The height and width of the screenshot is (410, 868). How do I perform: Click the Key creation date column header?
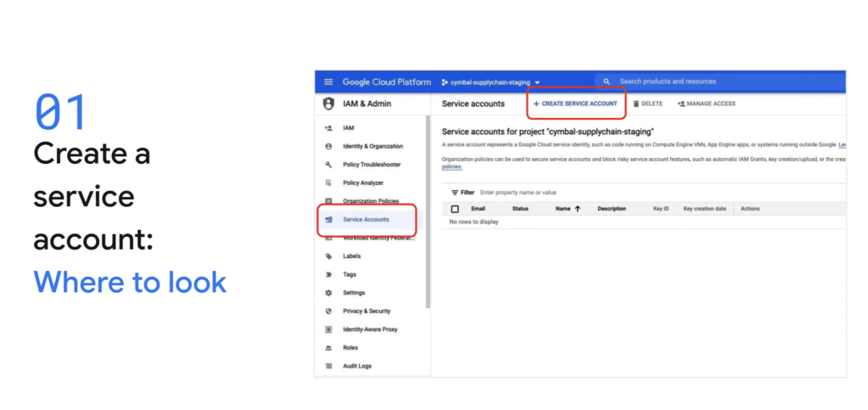tap(705, 209)
